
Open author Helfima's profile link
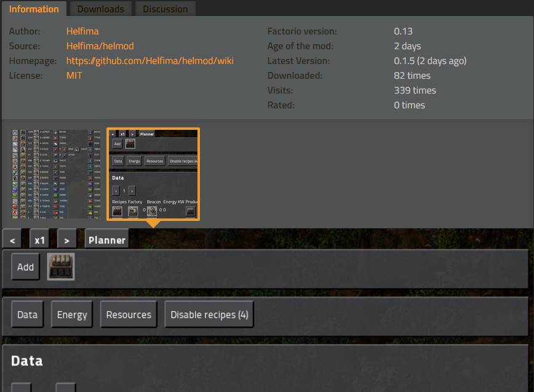(82, 31)
